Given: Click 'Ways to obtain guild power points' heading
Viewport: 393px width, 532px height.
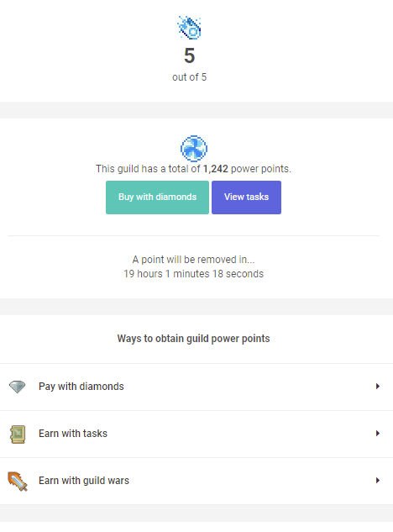Looking at the screenshot, I should (x=194, y=339).
